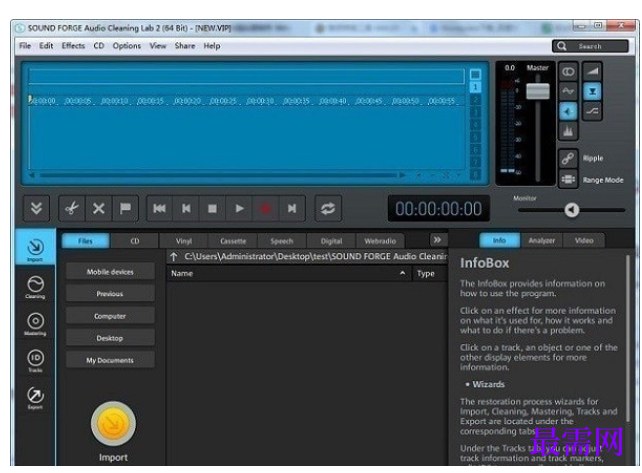Screen dimensions: 642x473
Task: Stop playback
Action: (212, 208)
